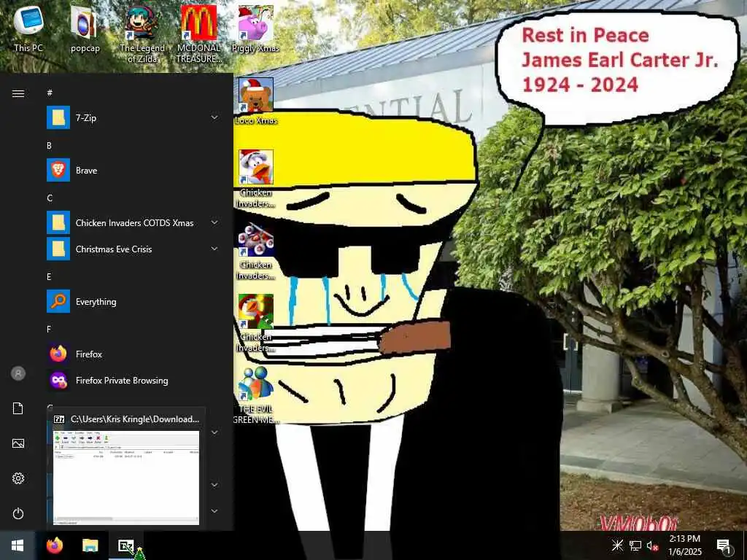The height and width of the screenshot is (560, 747).
Task: Click the B letter header
Action: [49, 145]
